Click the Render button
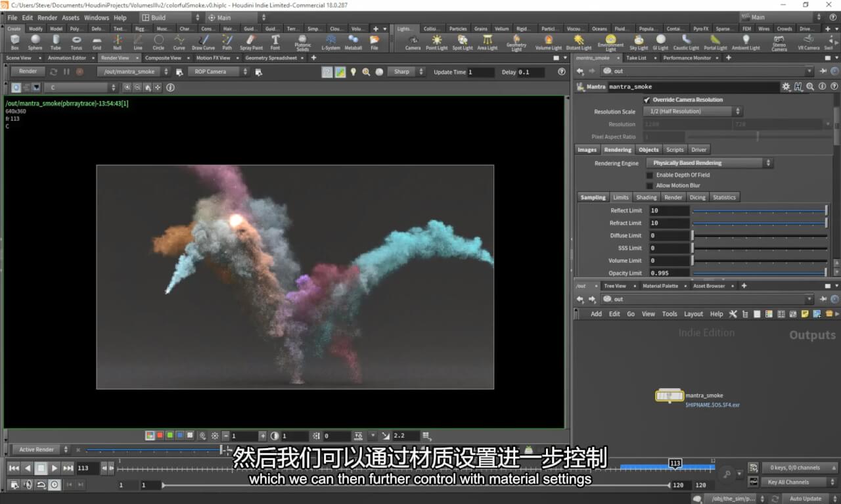This screenshot has height=504, width=841. (x=28, y=72)
